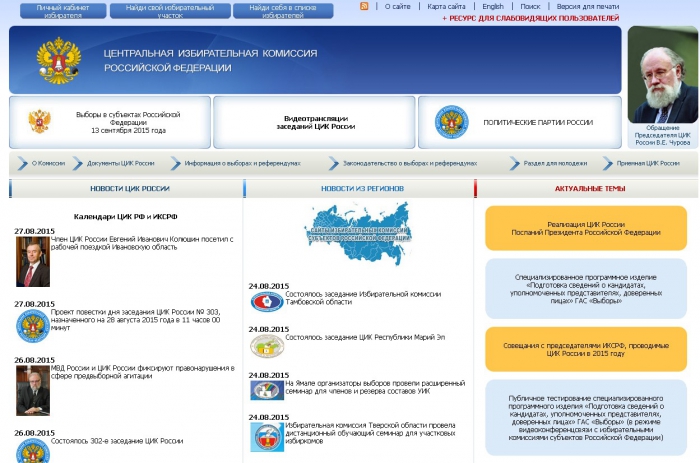Click Tambov region commission logo
The height and width of the screenshot is (463, 700).
(x=267, y=302)
